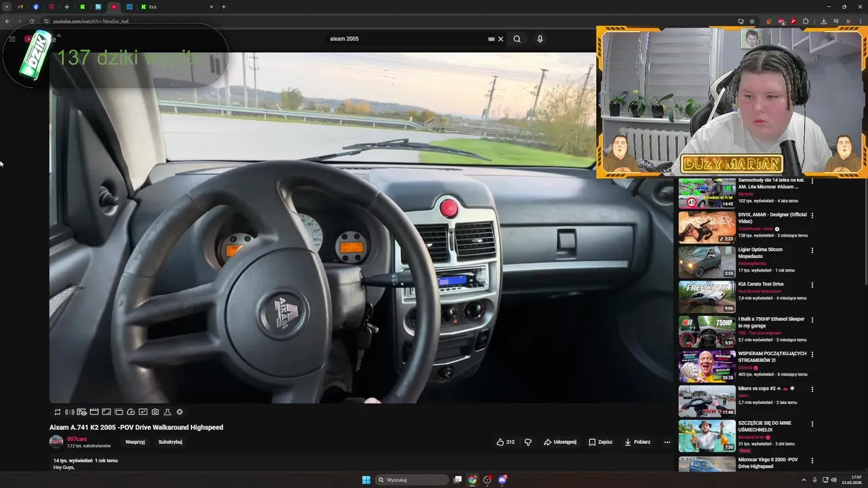The height and width of the screenshot is (488, 868).
Task: Open options for WSPIERAM POCZĄTKUJĄCYCH STREAMERÓW video
Action: coord(812,354)
